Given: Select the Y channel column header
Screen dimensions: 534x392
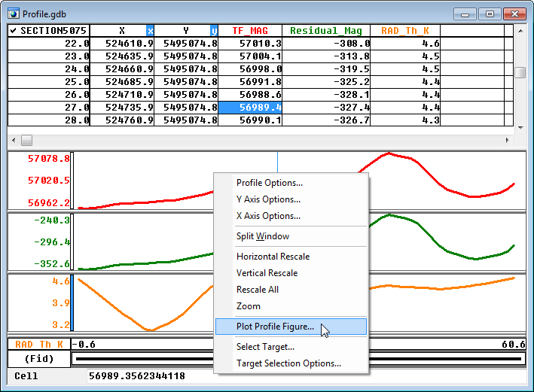Looking at the screenshot, I should coord(186,31).
